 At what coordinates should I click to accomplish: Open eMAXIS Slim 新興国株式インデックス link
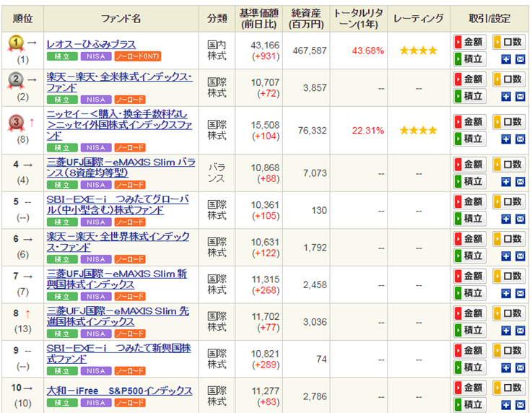pyautogui.click(x=117, y=279)
